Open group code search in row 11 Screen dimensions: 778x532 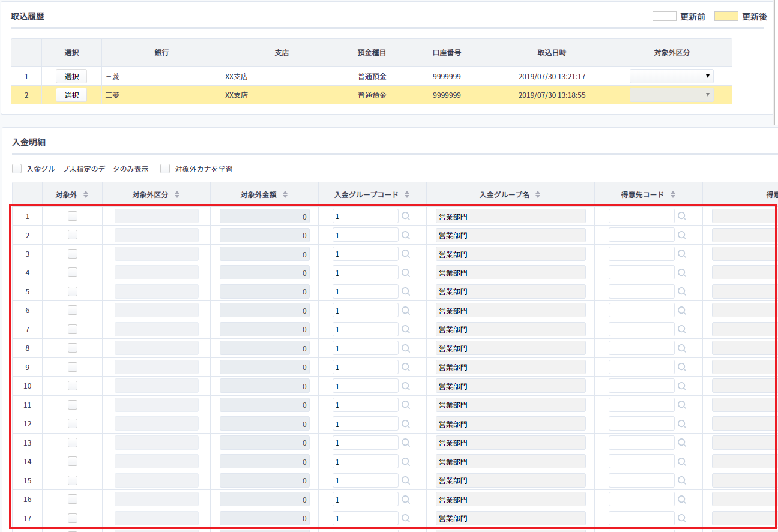point(406,405)
